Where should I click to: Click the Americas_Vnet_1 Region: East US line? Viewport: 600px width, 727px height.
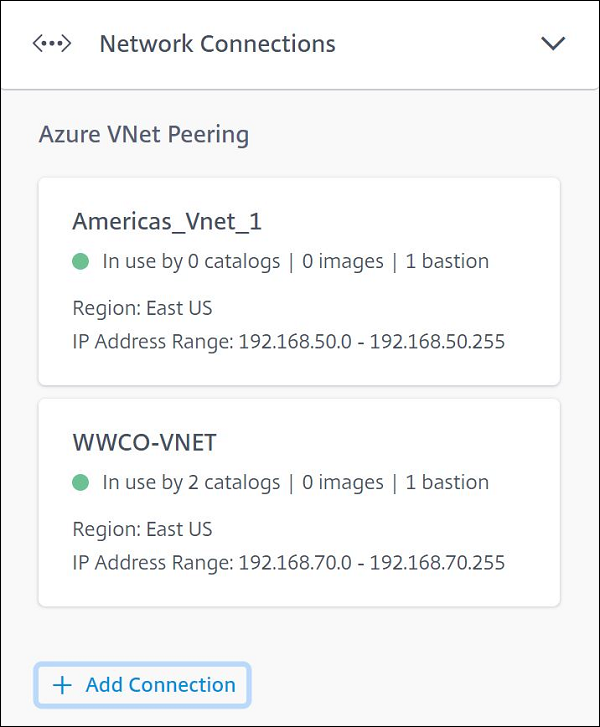142,308
